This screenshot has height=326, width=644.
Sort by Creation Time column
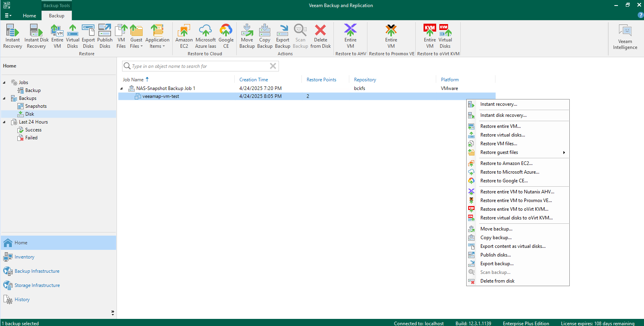click(x=254, y=79)
